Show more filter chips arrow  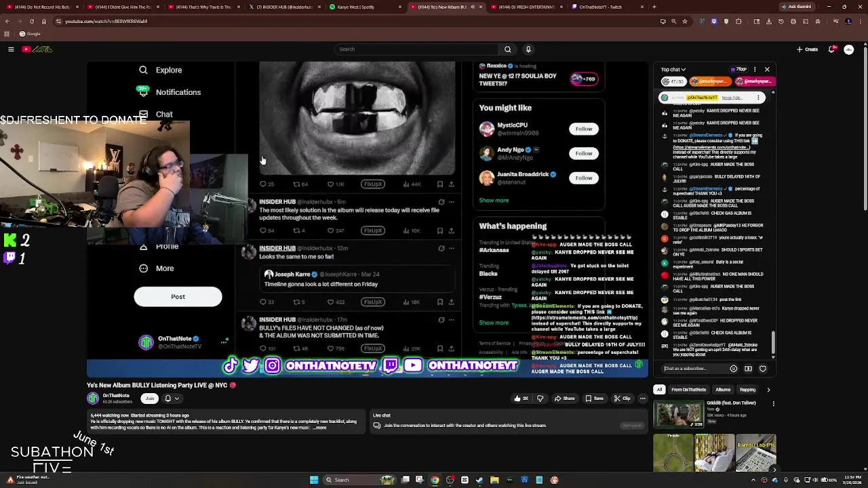[x=768, y=390]
